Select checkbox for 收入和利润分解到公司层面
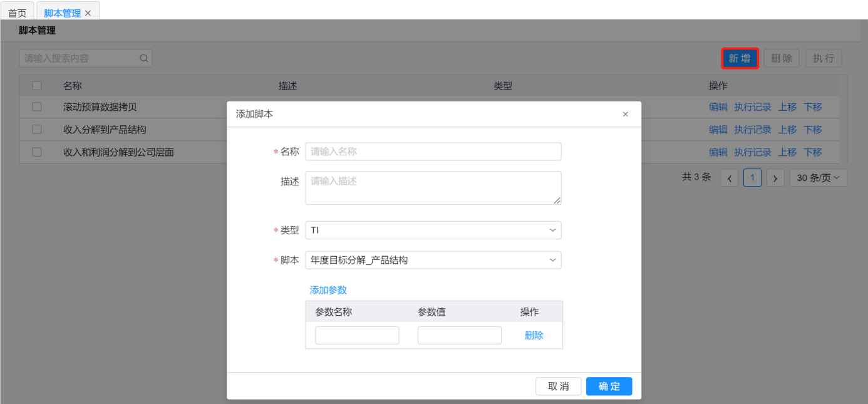The image size is (868, 404). 37,152
